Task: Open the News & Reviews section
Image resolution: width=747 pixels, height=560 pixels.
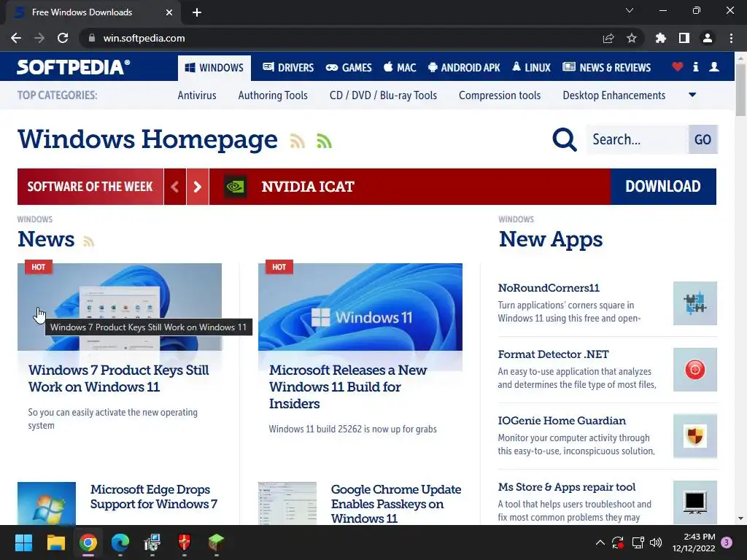Action: 606,68
